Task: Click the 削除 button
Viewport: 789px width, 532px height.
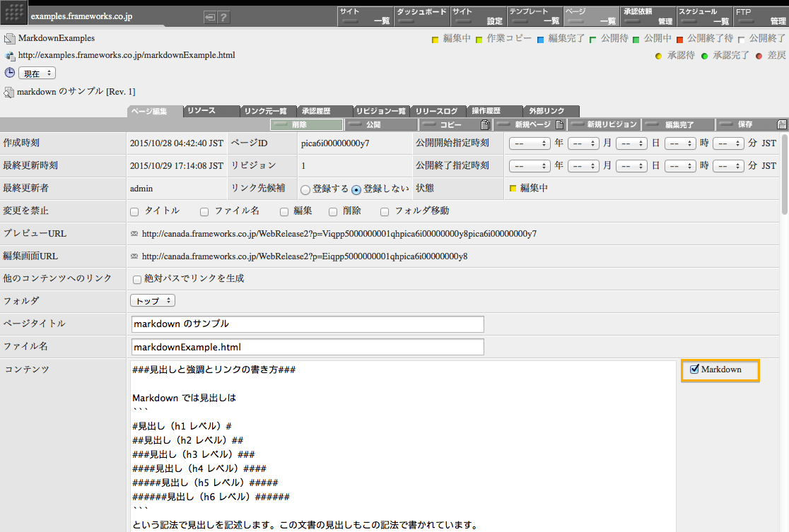Action: (306, 125)
